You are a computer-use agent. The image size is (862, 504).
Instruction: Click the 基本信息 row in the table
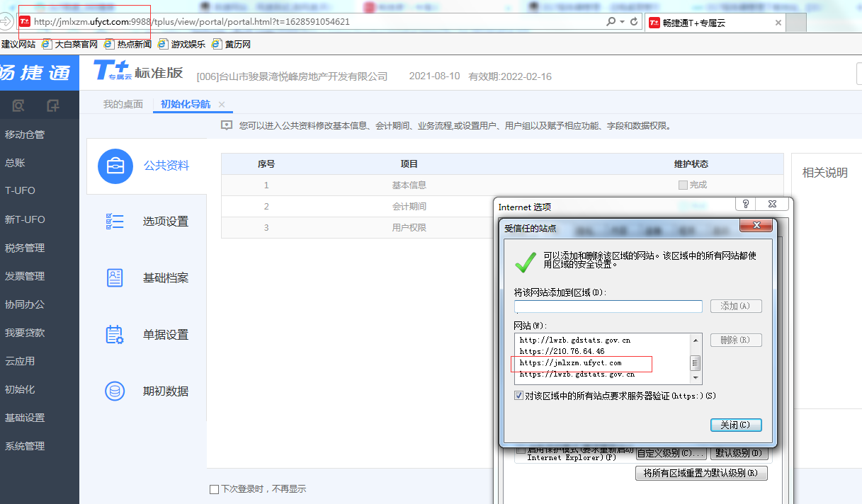coord(502,185)
